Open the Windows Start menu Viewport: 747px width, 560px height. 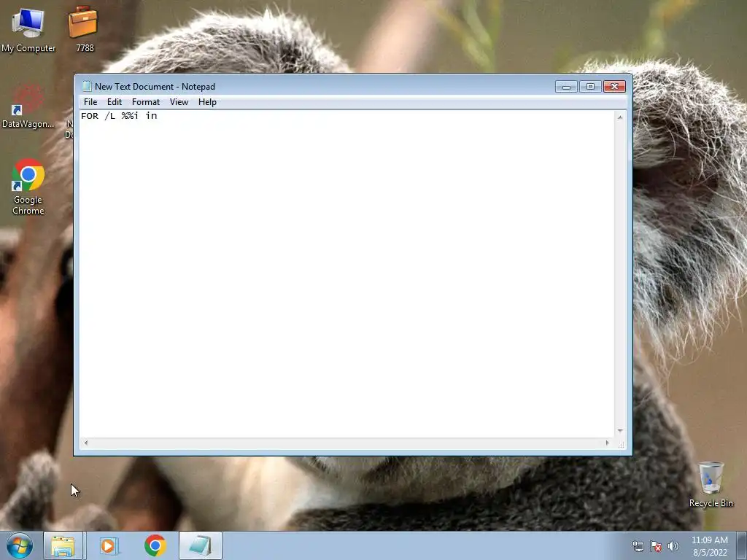(20, 545)
